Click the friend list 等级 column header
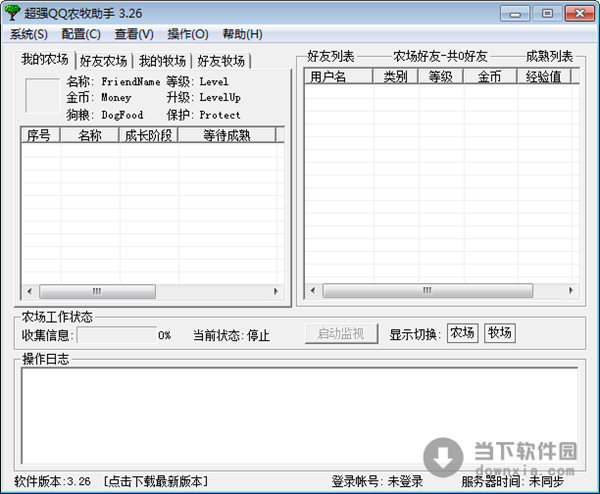 [440, 77]
